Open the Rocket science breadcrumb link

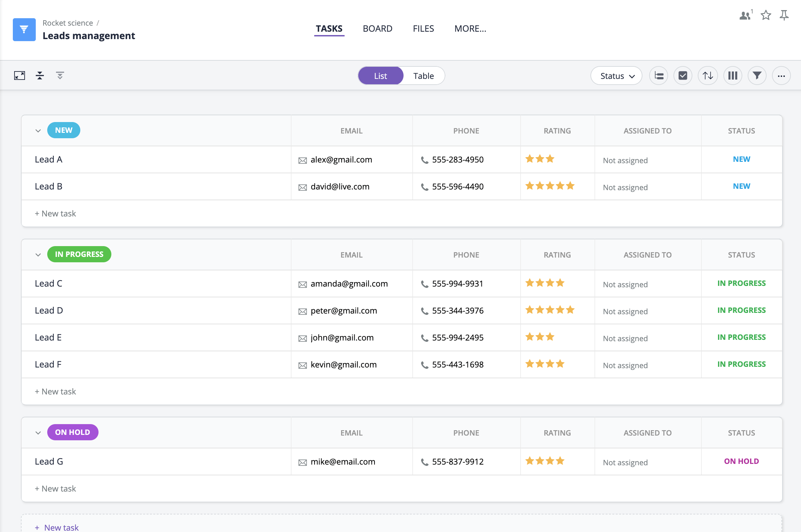point(67,23)
